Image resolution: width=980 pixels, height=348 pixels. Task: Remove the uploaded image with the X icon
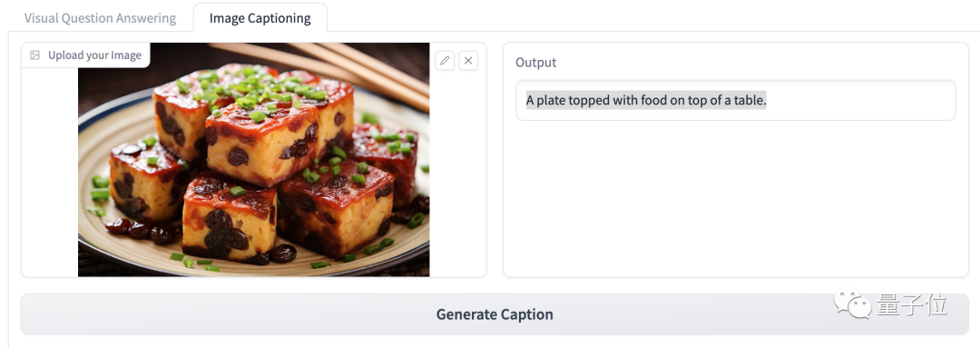point(468,61)
